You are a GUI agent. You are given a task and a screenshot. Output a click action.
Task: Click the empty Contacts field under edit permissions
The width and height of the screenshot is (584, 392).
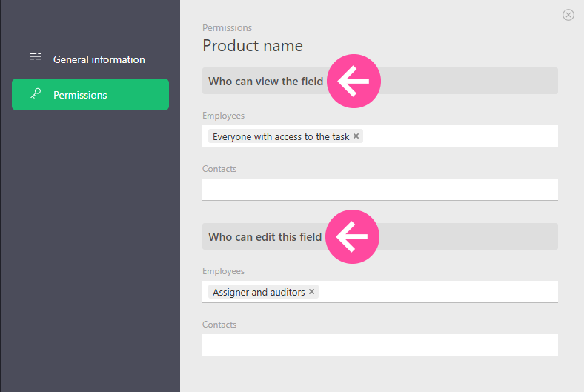379,345
